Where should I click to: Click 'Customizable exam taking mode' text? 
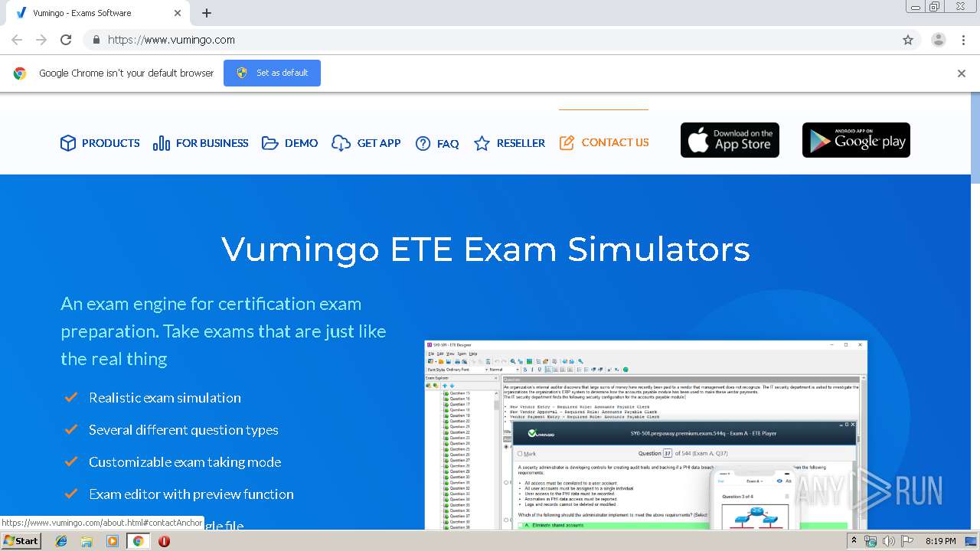point(185,462)
